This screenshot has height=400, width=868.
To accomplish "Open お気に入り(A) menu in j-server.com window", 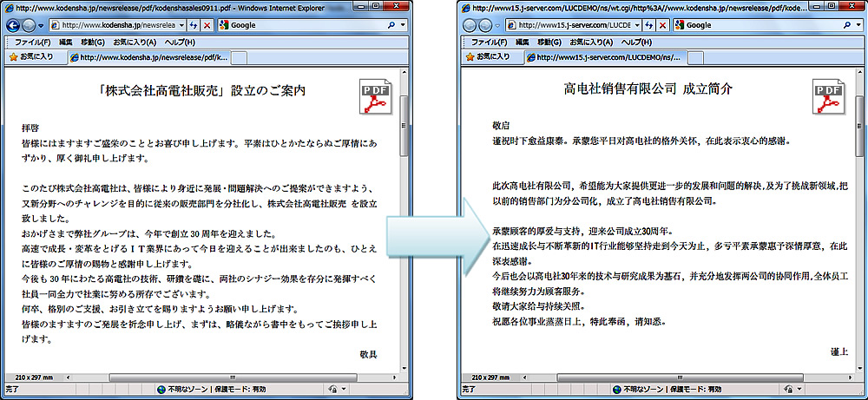I will pos(590,42).
